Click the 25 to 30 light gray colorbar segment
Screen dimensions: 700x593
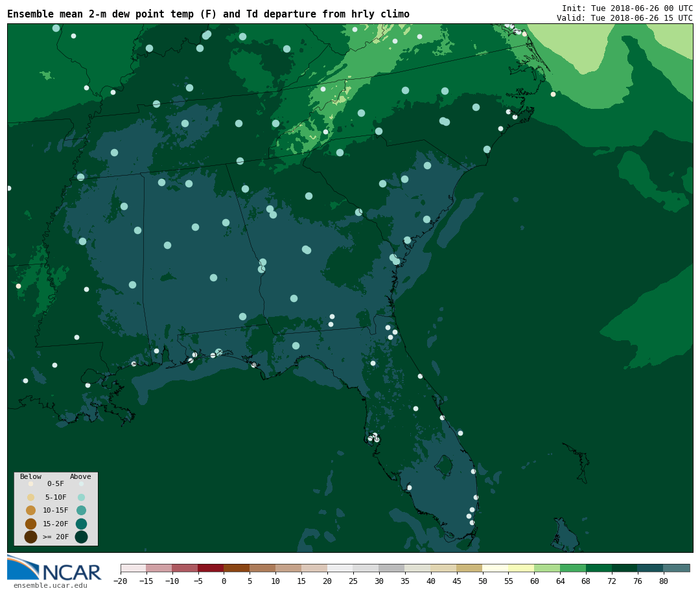tap(366, 568)
